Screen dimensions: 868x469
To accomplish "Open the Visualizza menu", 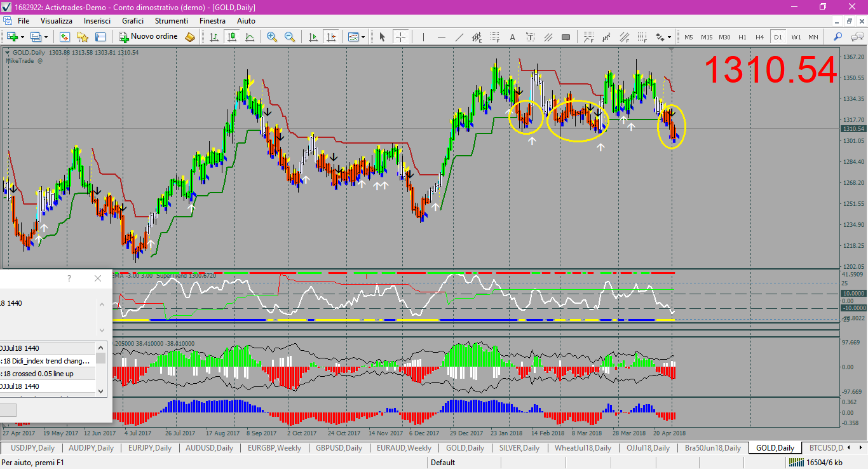I will click(57, 21).
